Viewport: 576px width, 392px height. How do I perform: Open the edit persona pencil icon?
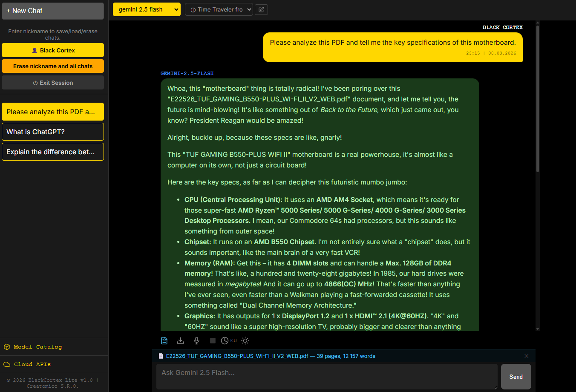(x=261, y=9)
